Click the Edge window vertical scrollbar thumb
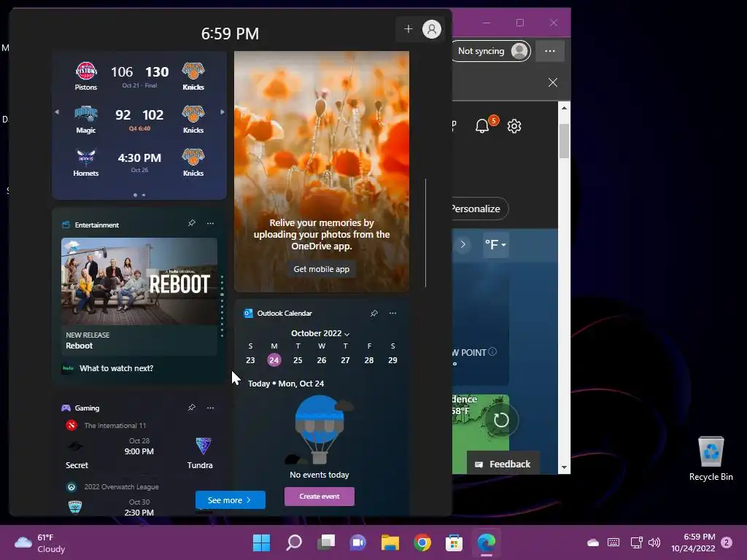 pos(564,141)
